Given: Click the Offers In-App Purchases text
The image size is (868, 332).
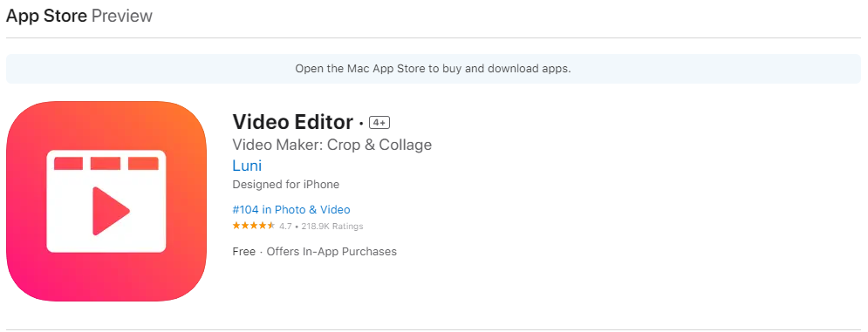Looking at the screenshot, I should [x=331, y=252].
